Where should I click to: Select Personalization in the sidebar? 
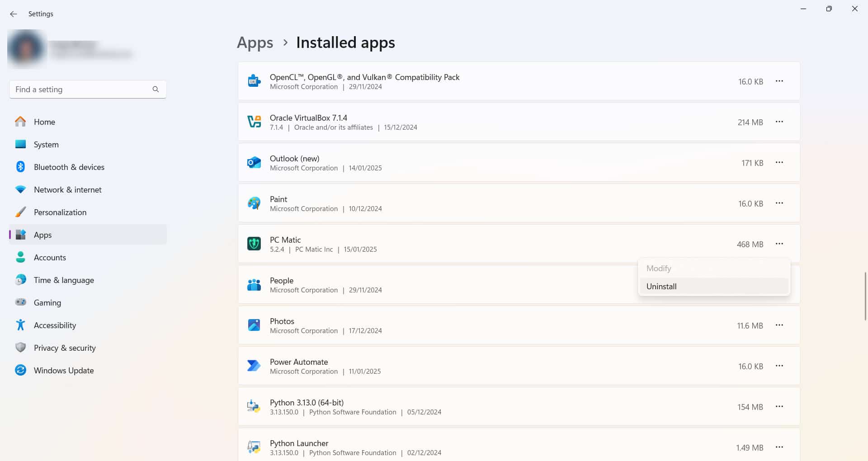pyautogui.click(x=88, y=212)
